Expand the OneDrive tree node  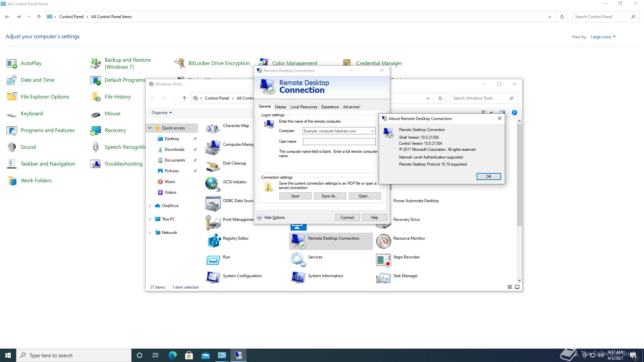coord(150,206)
